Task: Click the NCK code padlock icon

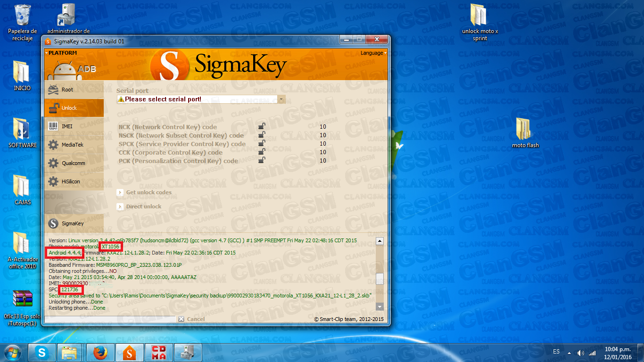Action: tap(261, 126)
